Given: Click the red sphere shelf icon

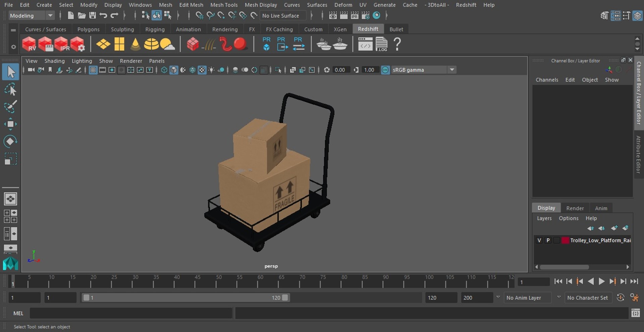Looking at the screenshot, I should pyautogui.click(x=240, y=44).
